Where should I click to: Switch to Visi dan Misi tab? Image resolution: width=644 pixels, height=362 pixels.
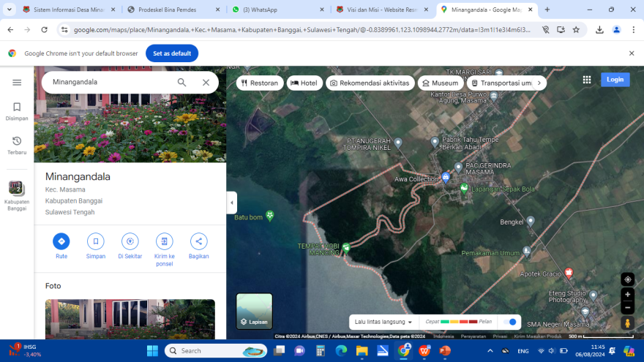point(382,10)
